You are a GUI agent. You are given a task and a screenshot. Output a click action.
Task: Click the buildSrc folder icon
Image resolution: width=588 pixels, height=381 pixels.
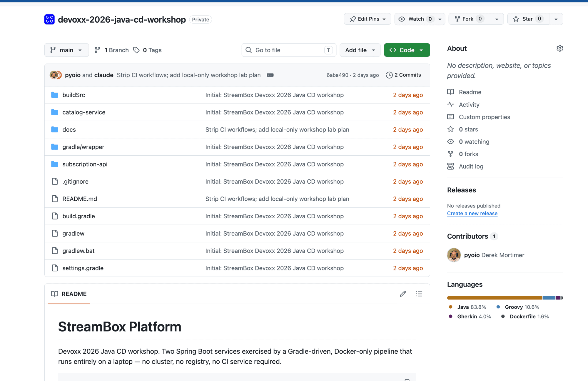[55, 95]
